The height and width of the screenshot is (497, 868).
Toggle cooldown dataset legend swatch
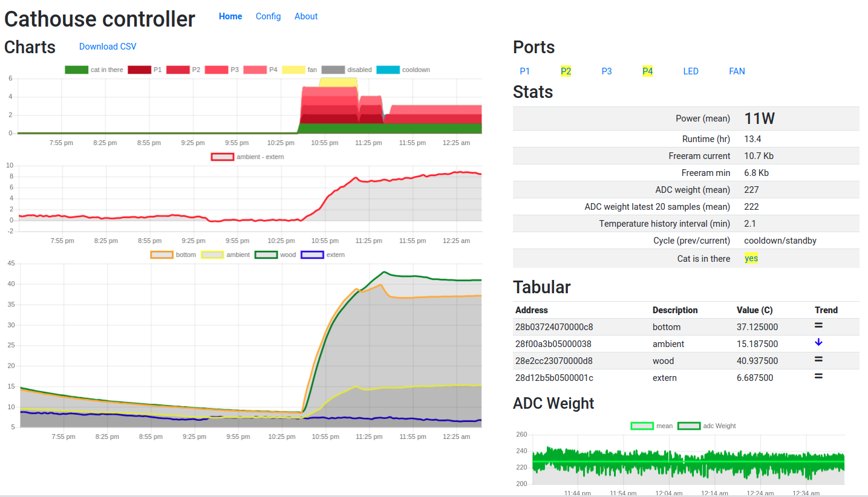click(x=388, y=70)
